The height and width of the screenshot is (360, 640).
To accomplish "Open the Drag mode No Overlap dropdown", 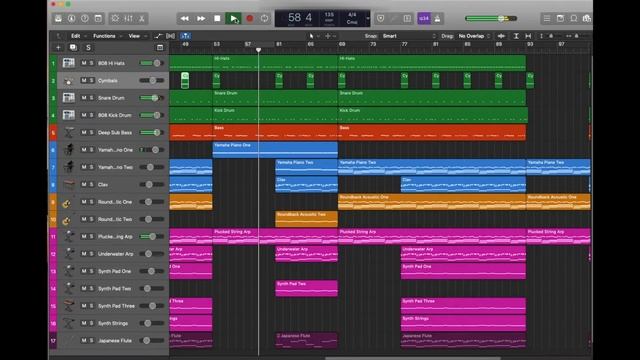I will (x=474, y=36).
